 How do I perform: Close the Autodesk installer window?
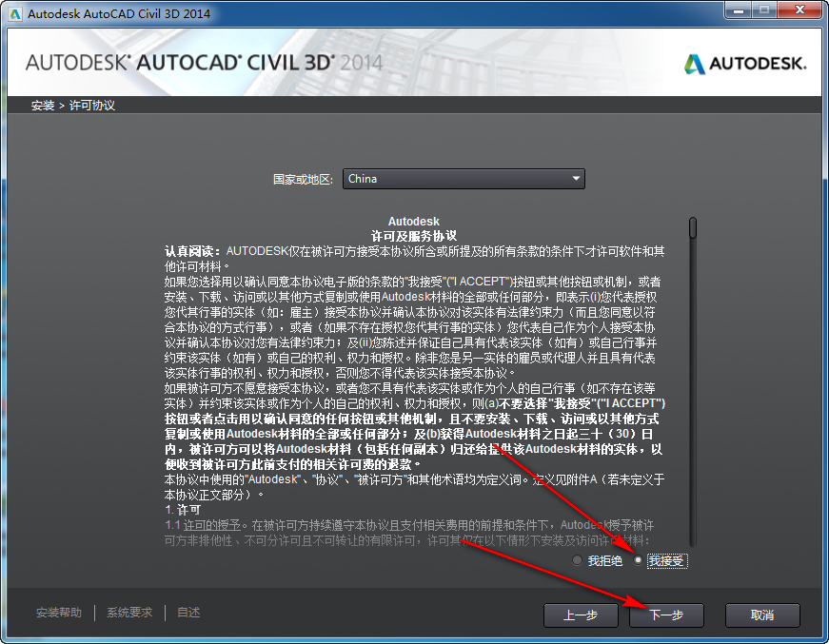[x=799, y=10]
